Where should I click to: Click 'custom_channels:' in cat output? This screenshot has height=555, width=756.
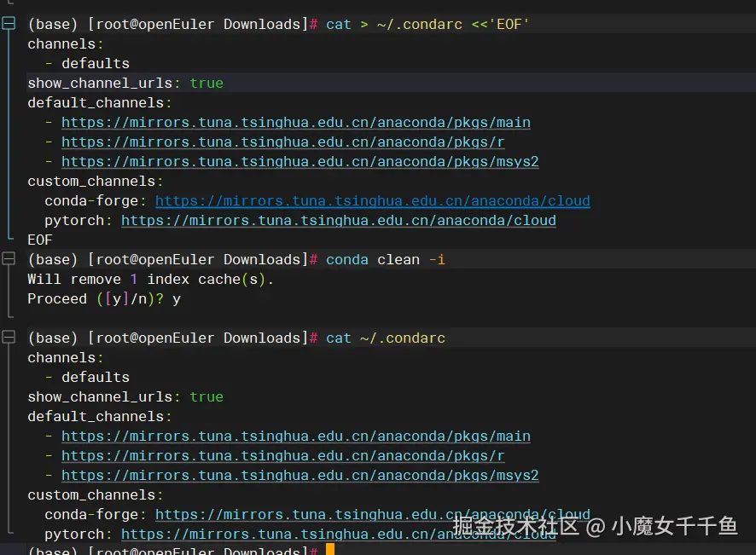click(x=96, y=495)
